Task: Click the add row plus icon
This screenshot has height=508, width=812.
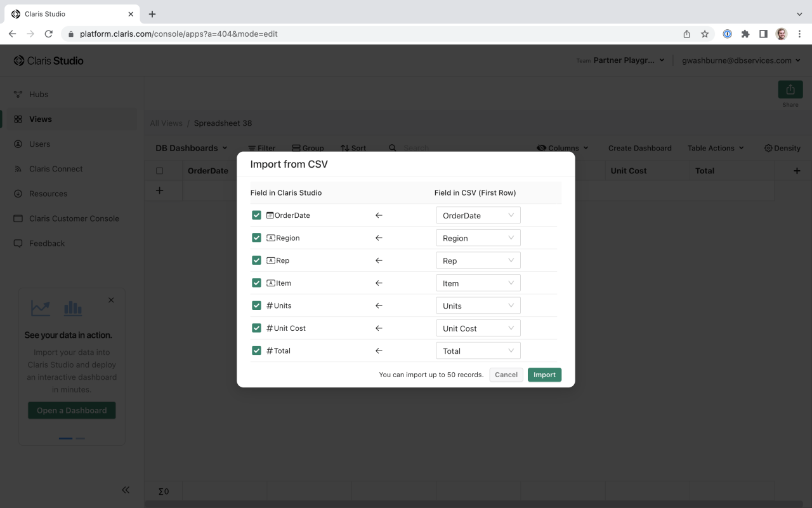Action: tap(159, 190)
